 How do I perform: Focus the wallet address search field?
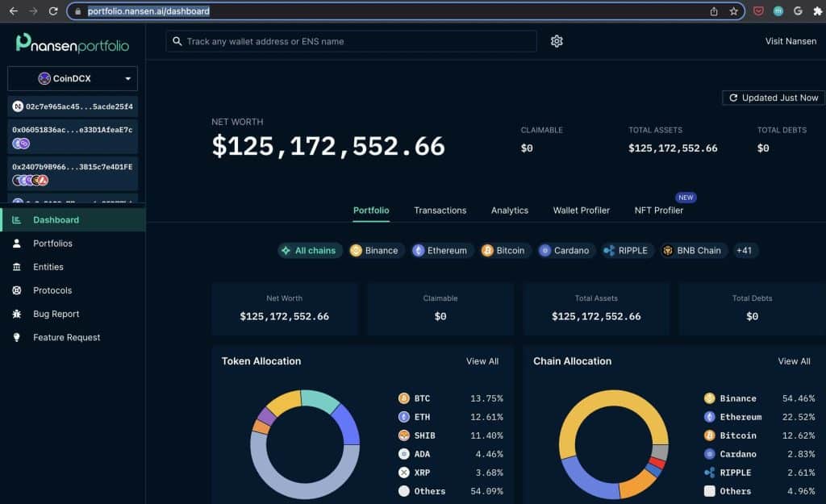(x=355, y=41)
